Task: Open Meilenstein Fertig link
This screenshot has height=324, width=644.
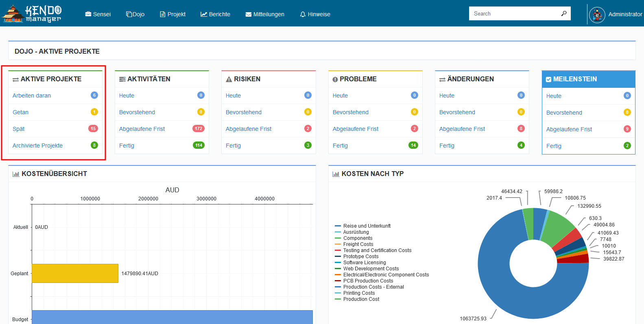Action: click(554, 146)
